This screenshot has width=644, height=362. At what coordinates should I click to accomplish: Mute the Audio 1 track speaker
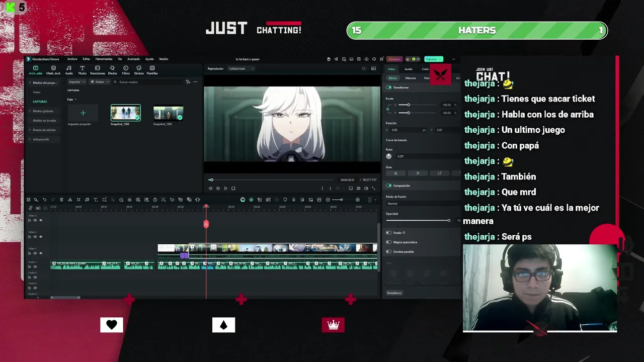click(35, 266)
